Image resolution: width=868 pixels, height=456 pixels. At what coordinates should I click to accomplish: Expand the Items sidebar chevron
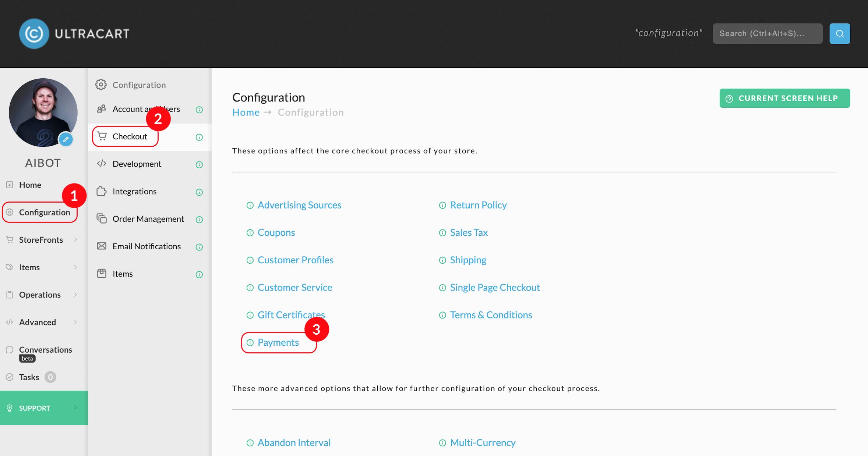(75, 267)
